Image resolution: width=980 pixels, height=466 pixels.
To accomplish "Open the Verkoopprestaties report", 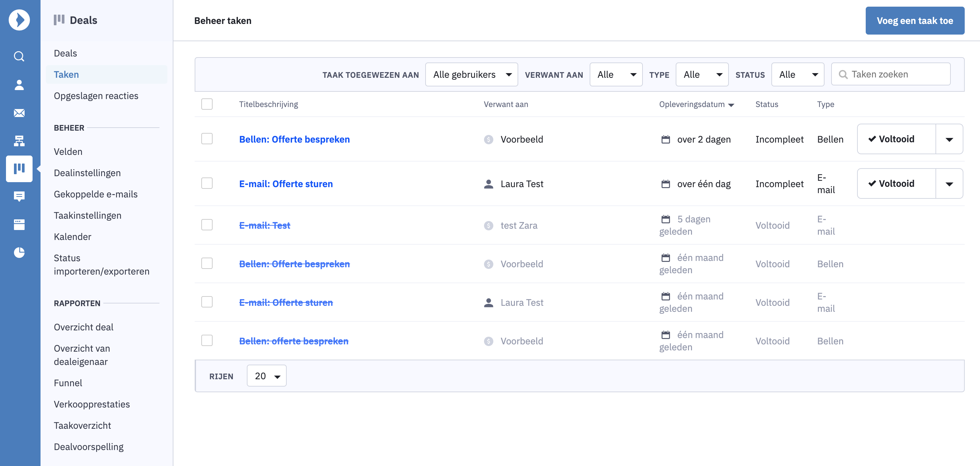I will tap(92, 404).
